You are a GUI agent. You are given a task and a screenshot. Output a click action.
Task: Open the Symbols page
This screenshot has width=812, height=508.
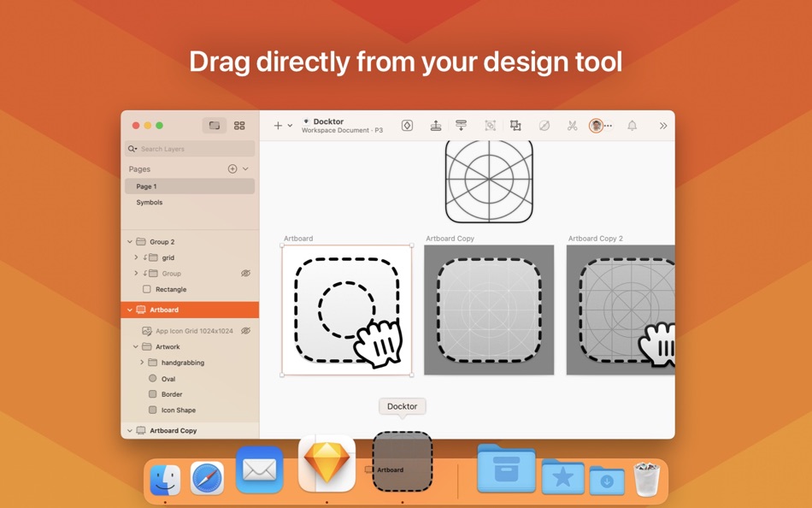pyautogui.click(x=149, y=202)
